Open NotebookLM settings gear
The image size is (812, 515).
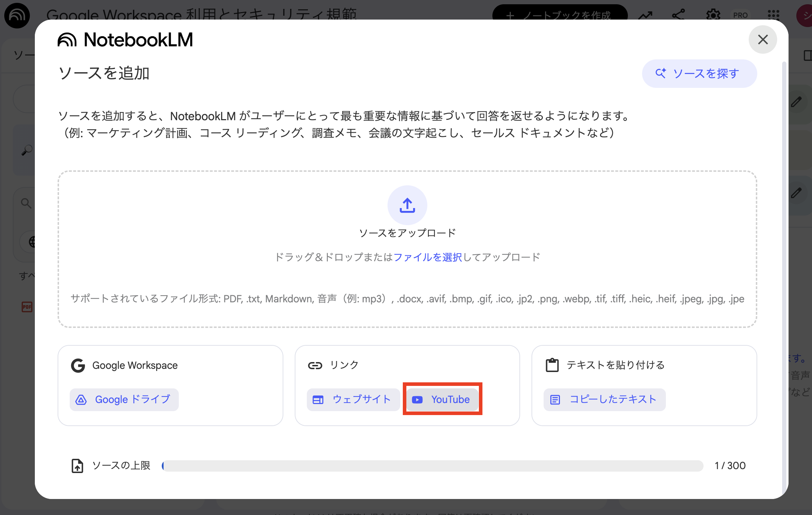point(713,15)
